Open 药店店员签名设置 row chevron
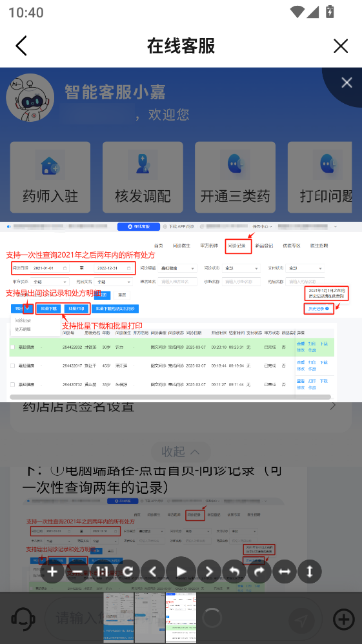The width and height of the screenshot is (362, 644). point(333,406)
